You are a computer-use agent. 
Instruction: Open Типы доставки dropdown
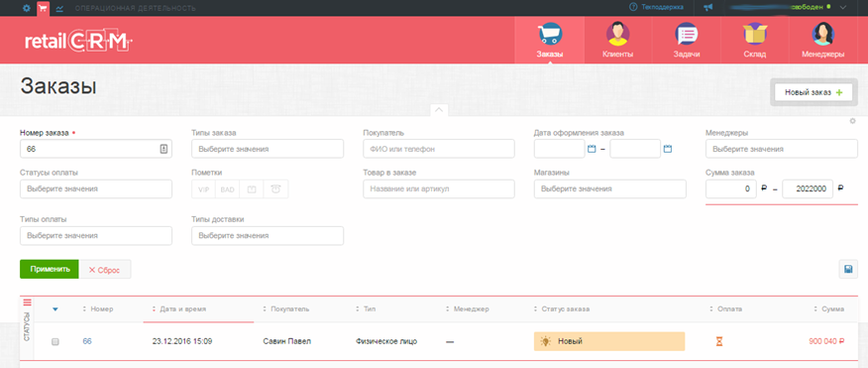pos(268,235)
